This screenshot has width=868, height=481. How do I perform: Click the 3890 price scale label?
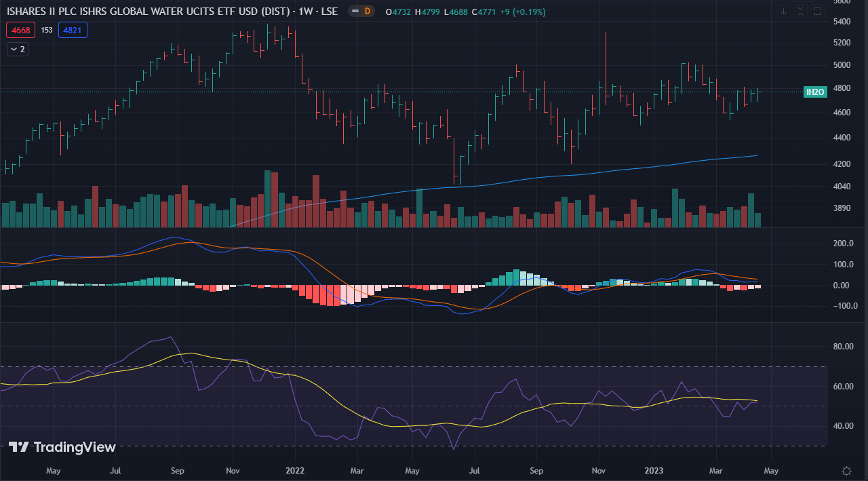[x=843, y=208]
